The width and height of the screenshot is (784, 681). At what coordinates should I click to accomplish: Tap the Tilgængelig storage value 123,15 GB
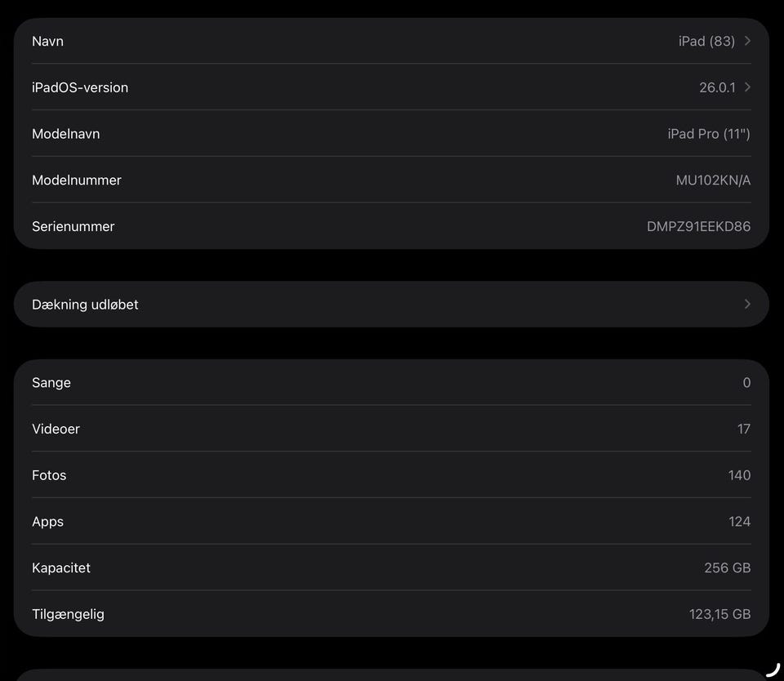point(719,614)
